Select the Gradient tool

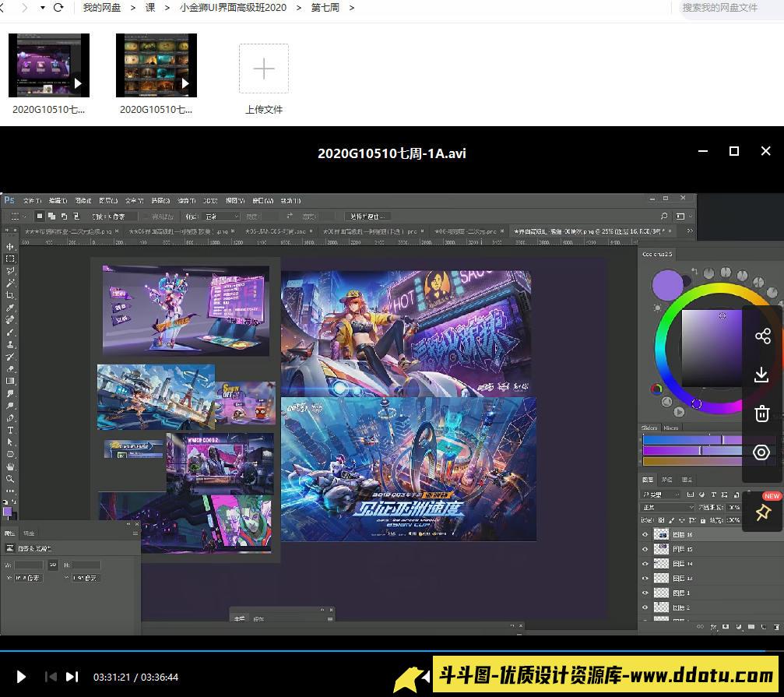click(x=10, y=381)
